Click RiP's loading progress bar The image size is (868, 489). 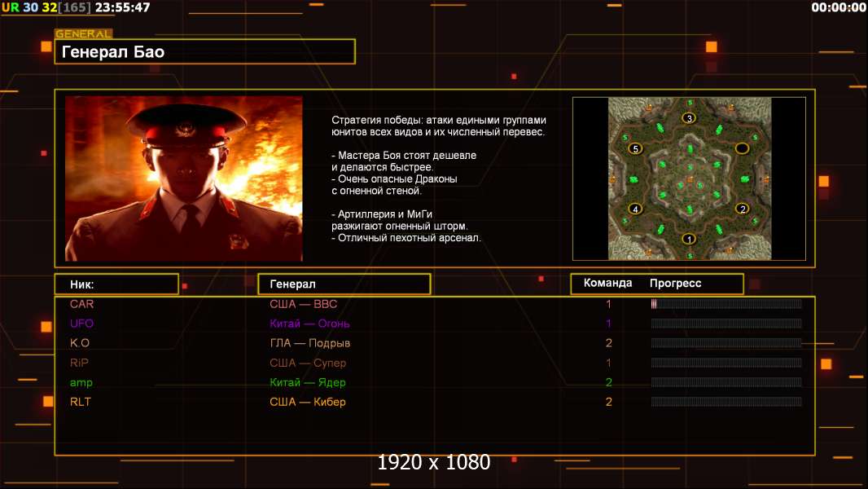coord(726,363)
